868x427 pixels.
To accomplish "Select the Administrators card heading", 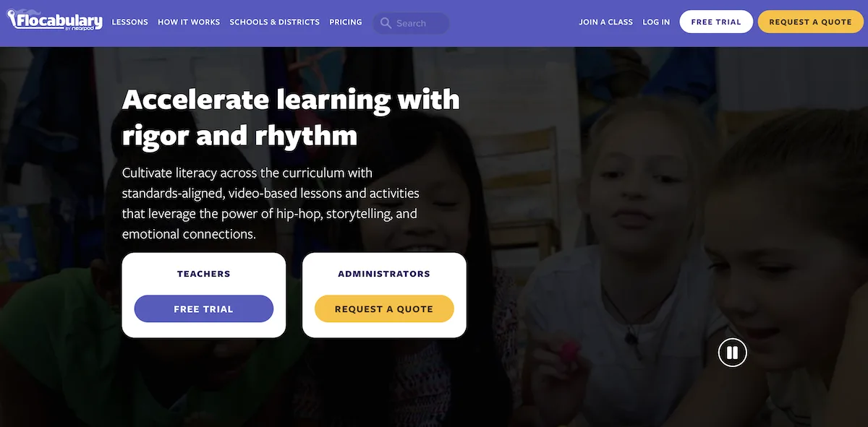I will pos(384,274).
